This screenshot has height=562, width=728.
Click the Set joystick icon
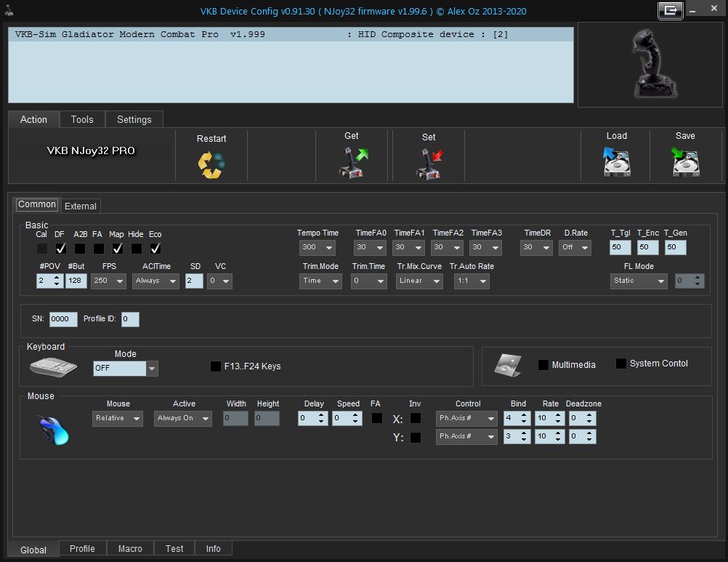(x=429, y=164)
